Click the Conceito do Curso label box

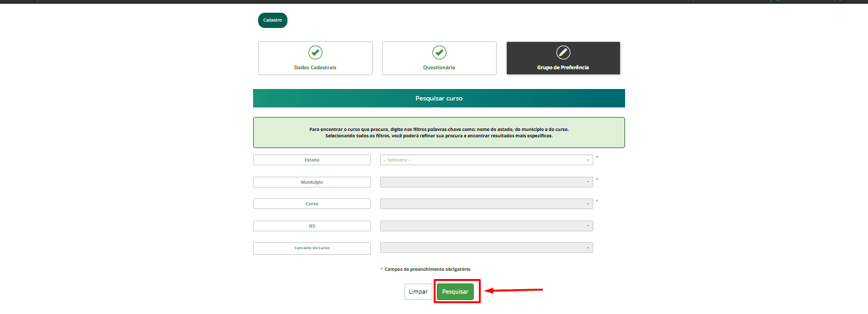pyautogui.click(x=312, y=248)
